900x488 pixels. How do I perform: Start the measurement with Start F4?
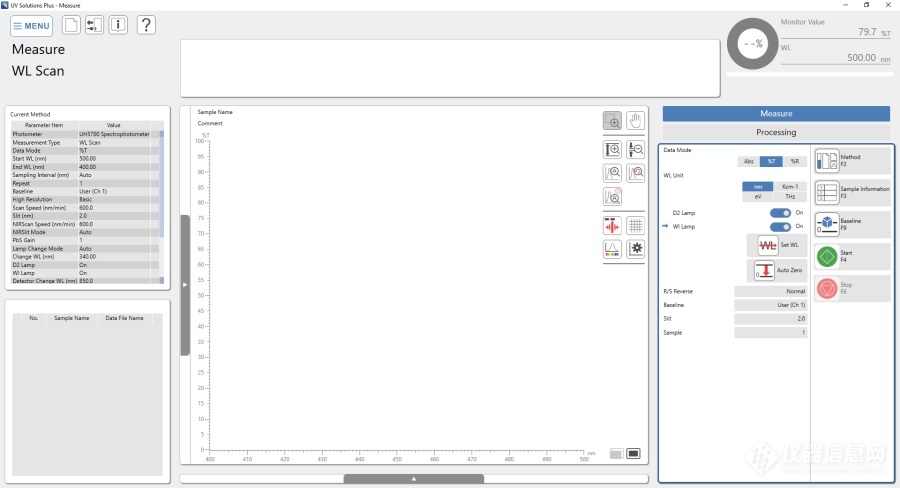click(852, 257)
